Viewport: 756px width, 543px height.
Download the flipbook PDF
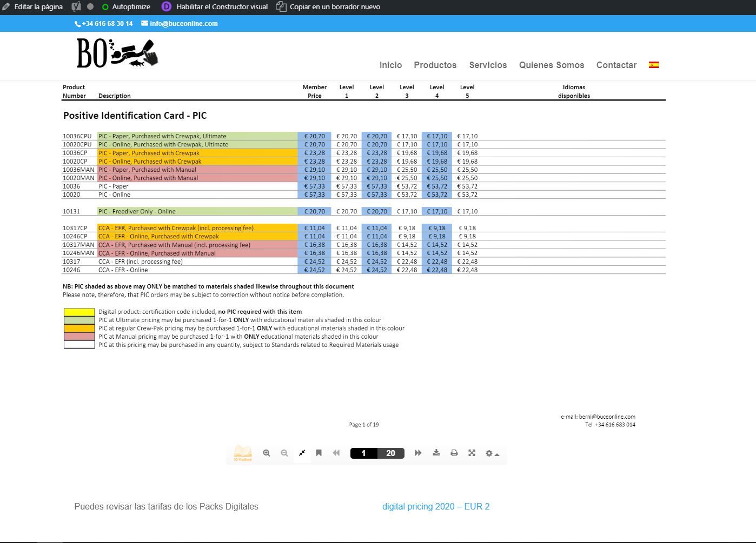coord(436,453)
